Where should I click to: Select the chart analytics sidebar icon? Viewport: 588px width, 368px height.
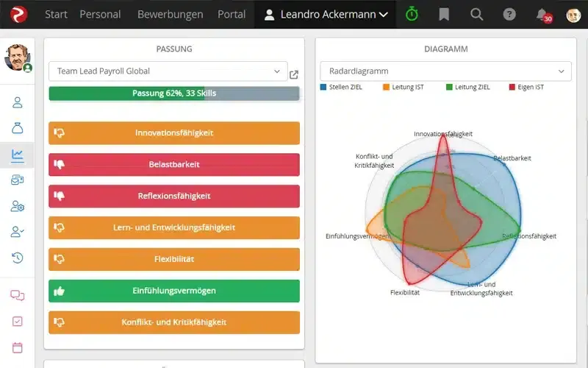[x=18, y=155]
